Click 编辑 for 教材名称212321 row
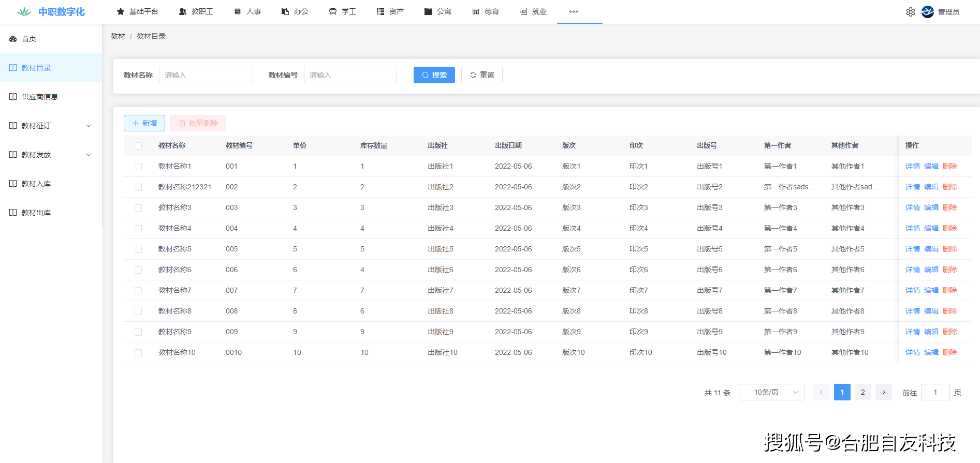Screen dimensions: 980x463 (931, 187)
